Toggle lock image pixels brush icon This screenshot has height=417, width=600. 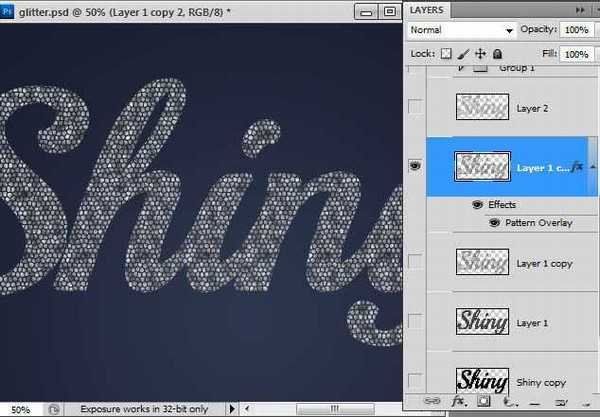[x=463, y=54]
